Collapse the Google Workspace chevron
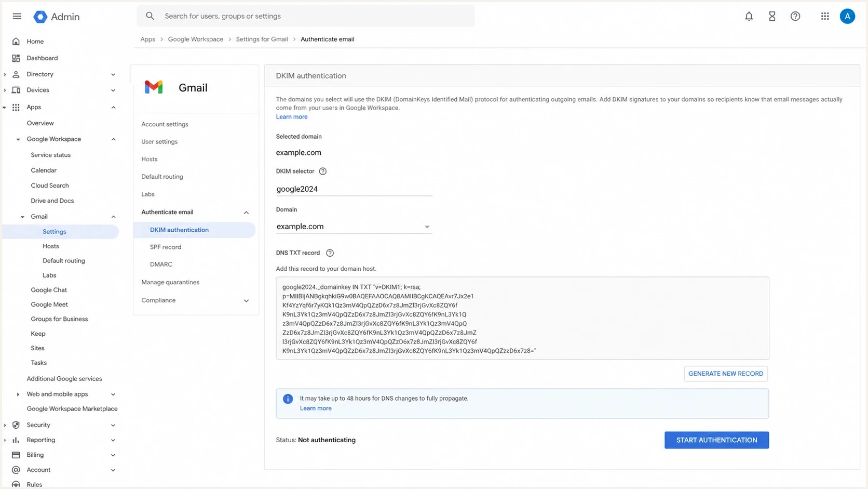868x489 pixels. (x=113, y=139)
